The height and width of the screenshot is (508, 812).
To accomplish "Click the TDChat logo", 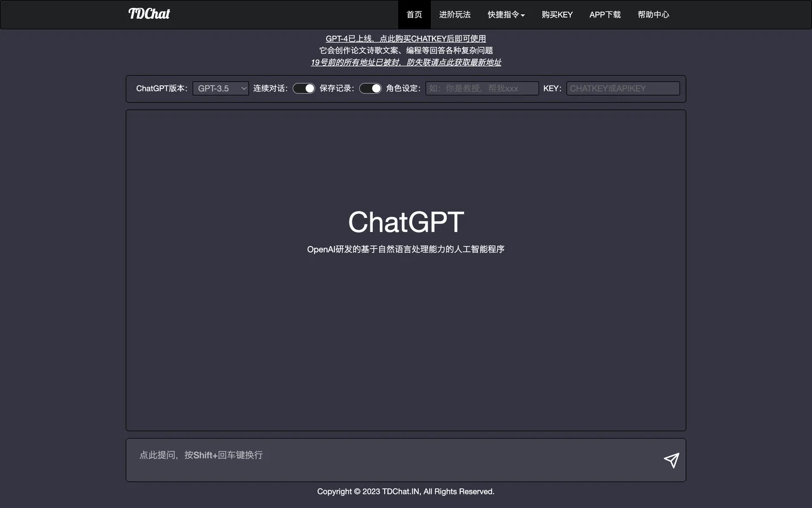I will point(149,14).
